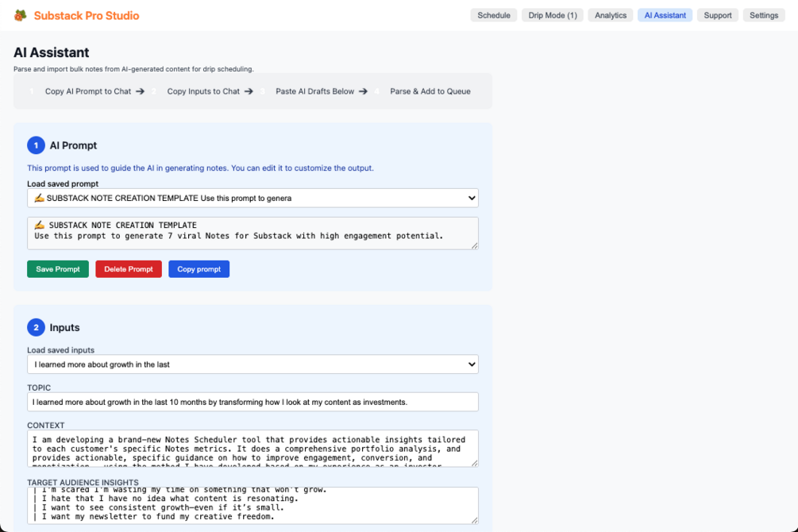Click the 'This prompt is used to guide' description

pos(200,168)
